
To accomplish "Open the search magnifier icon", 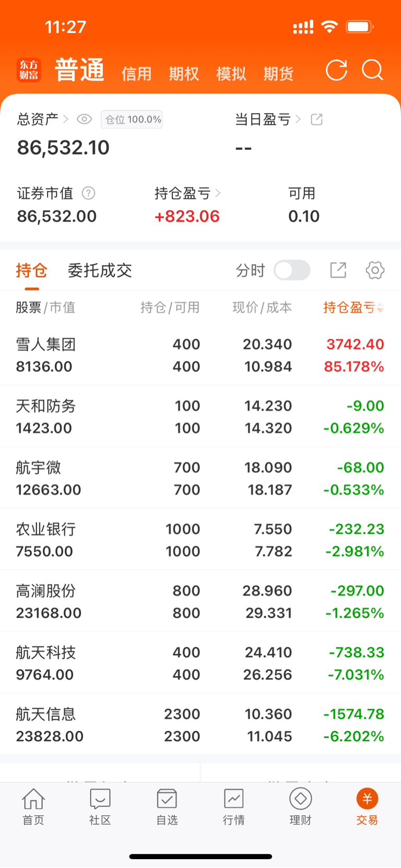I will pos(372,70).
